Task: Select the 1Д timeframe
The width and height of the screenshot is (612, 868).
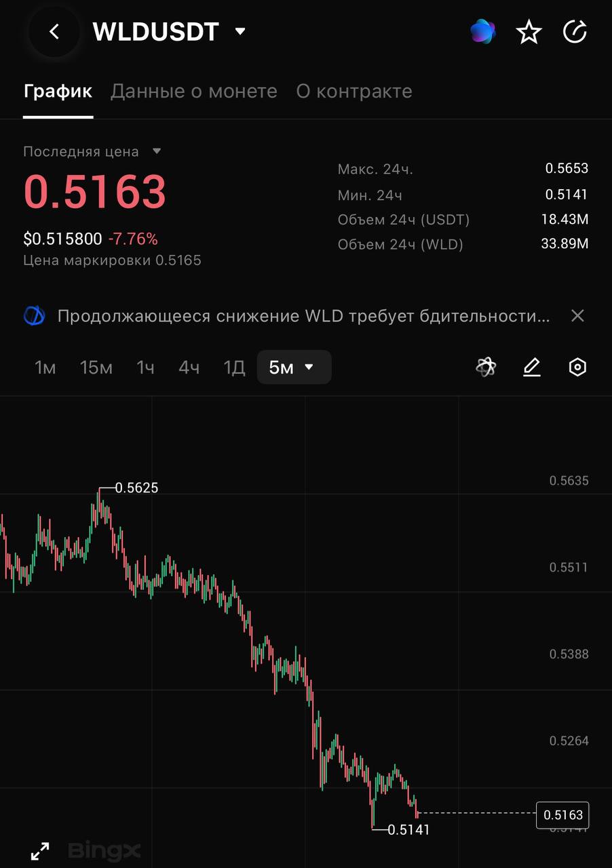Action: (234, 368)
